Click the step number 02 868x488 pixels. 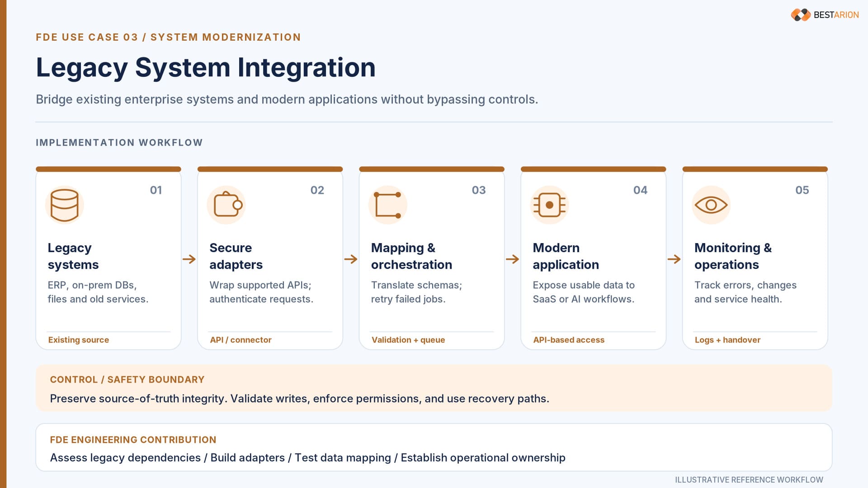(x=317, y=190)
